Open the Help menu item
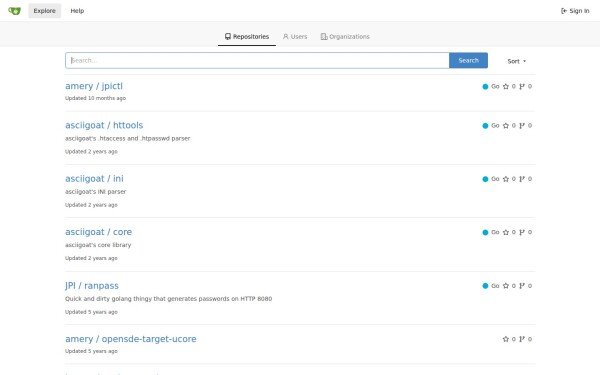The image size is (600, 375). pos(77,11)
